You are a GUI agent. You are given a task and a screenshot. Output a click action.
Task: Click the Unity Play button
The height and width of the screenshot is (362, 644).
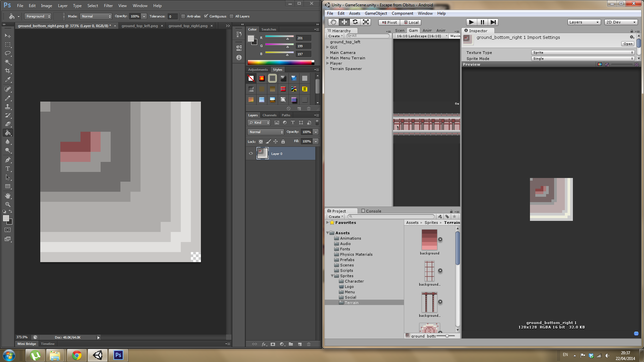pos(471,22)
